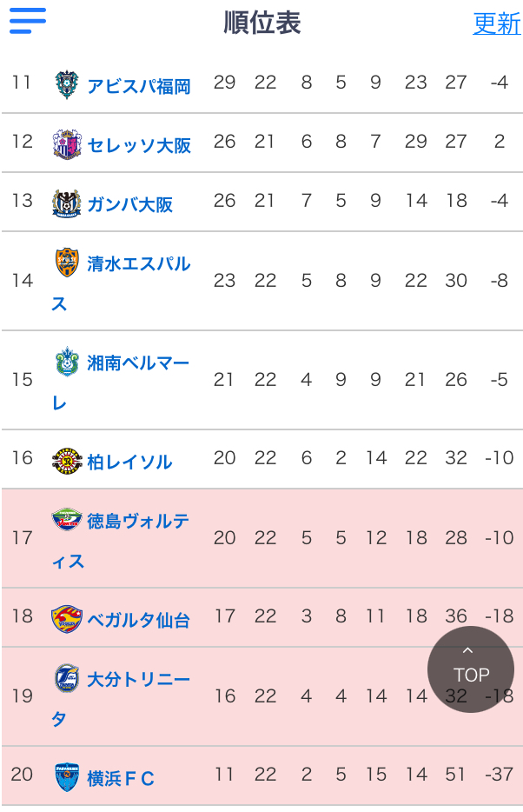
Task: Click the Shonan Bellmare green crest
Action: tap(67, 361)
